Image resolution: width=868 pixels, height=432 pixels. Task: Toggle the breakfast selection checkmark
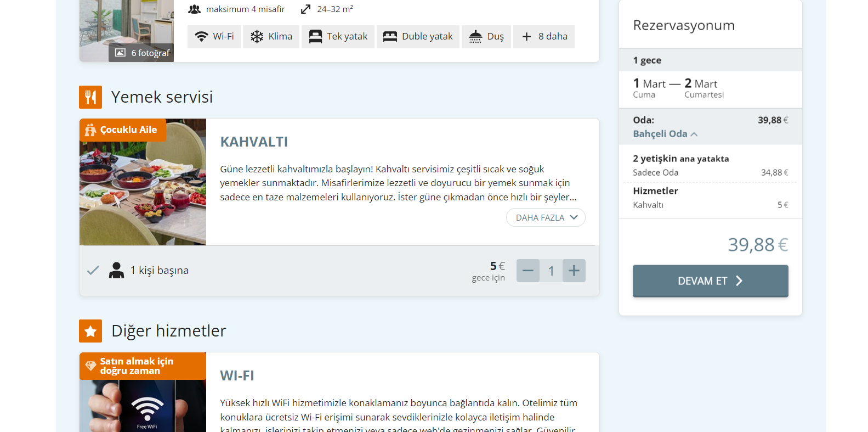coord(93,270)
